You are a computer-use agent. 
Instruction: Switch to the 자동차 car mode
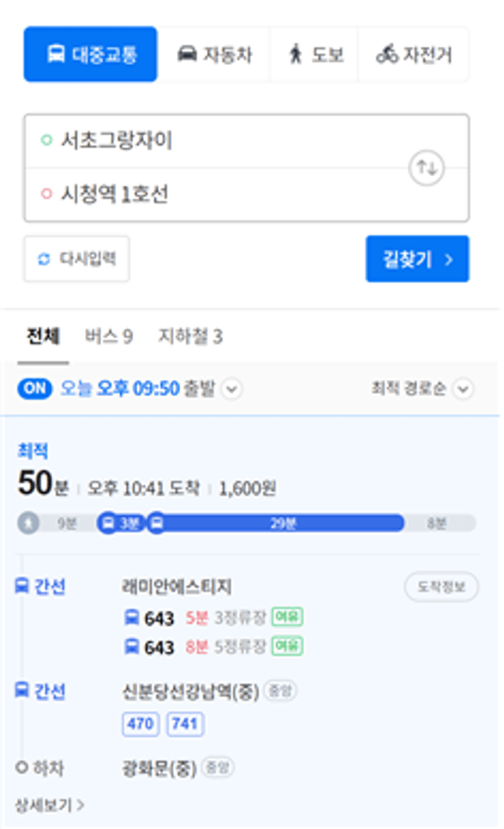point(213,54)
